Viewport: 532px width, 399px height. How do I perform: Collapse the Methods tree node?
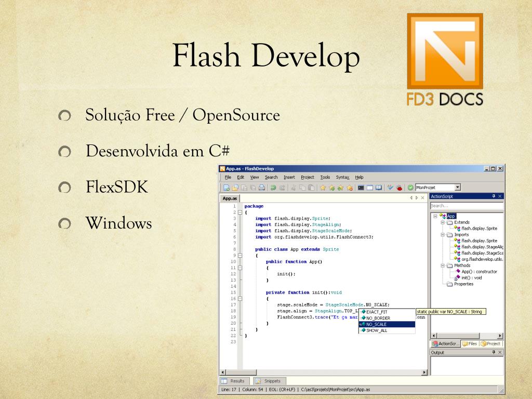443,265
